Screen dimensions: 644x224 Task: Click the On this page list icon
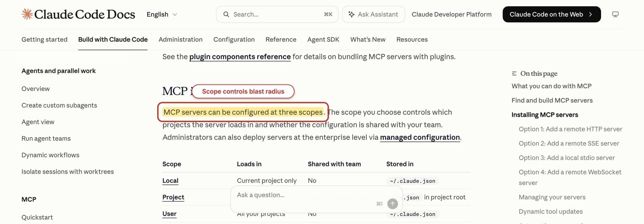pyautogui.click(x=514, y=74)
